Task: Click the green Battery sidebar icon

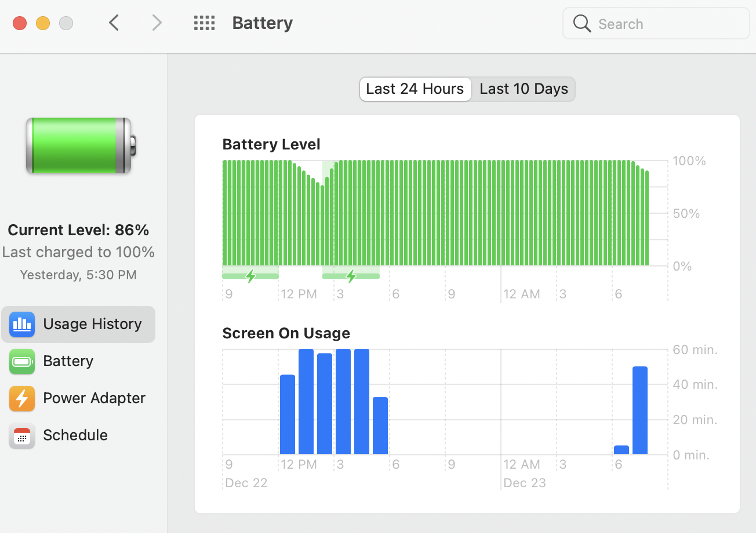Action: pyautogui.click(x=22, y=361)
